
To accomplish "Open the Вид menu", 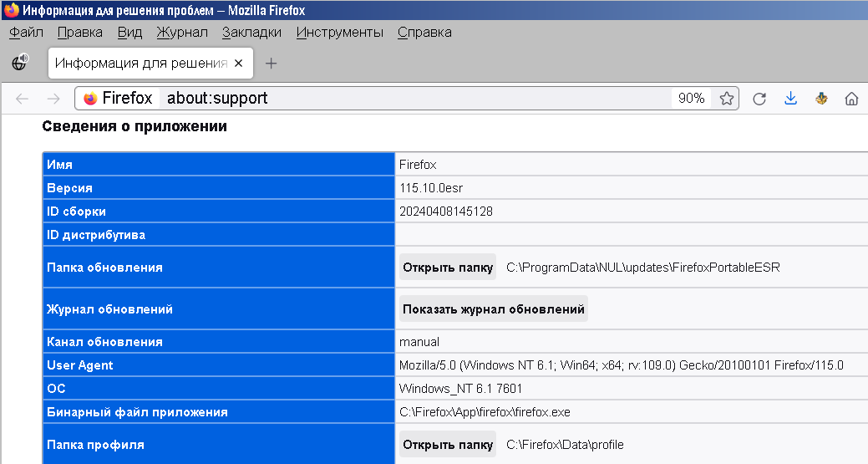I will pos(129,32).
